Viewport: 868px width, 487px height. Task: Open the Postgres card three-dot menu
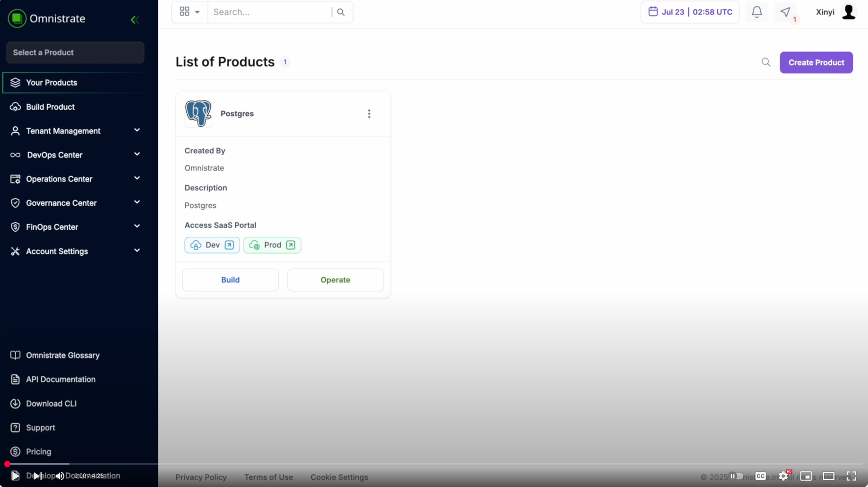[369, 113]
